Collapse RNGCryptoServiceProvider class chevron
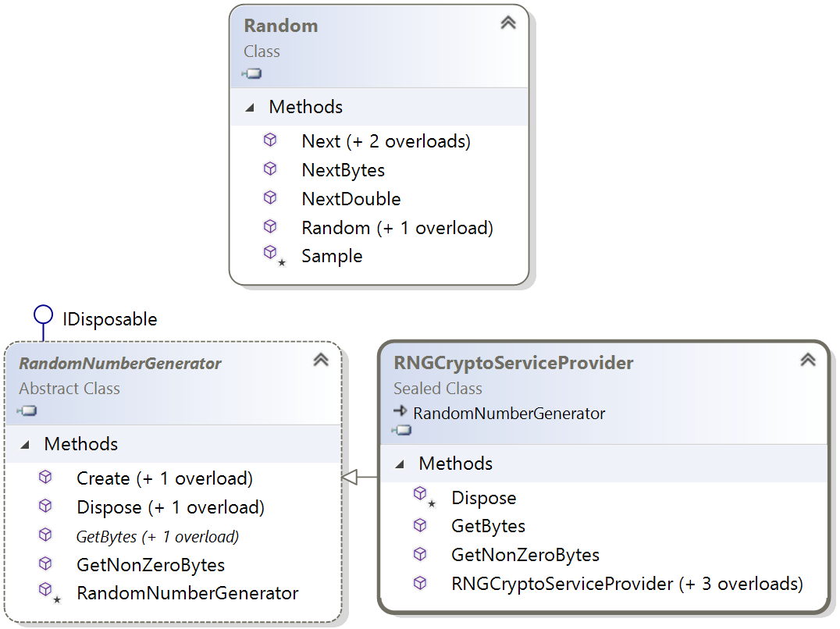This screenshot has height=629, width=840. pos(808,360)
